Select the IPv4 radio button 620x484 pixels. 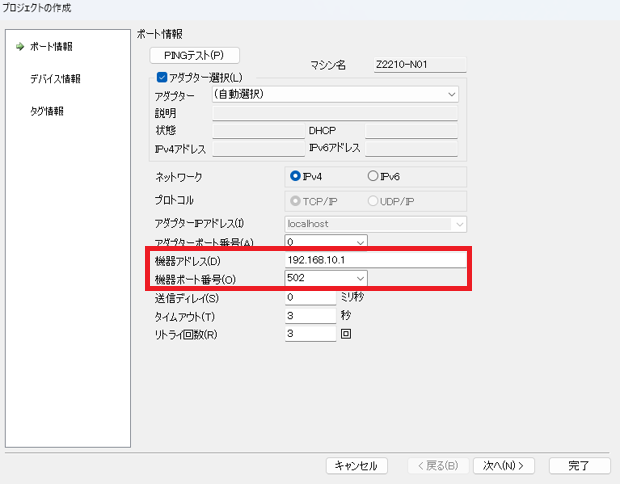296,176
